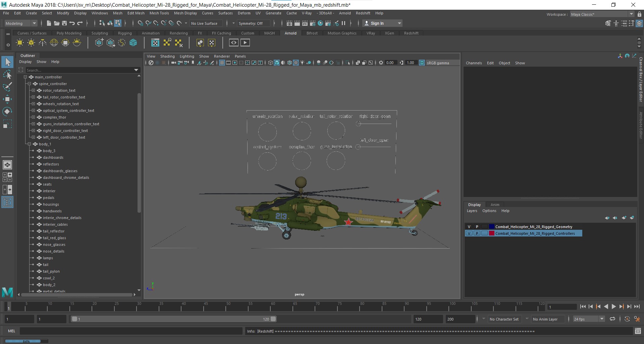Open the Redshift menu in menu bar
This screenshot has height=344, width=644.
[363, 13]
